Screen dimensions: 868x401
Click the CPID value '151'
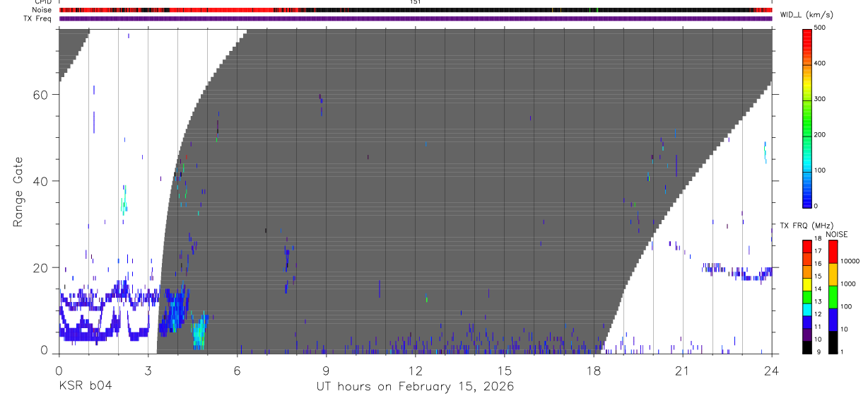click(415, 2)
